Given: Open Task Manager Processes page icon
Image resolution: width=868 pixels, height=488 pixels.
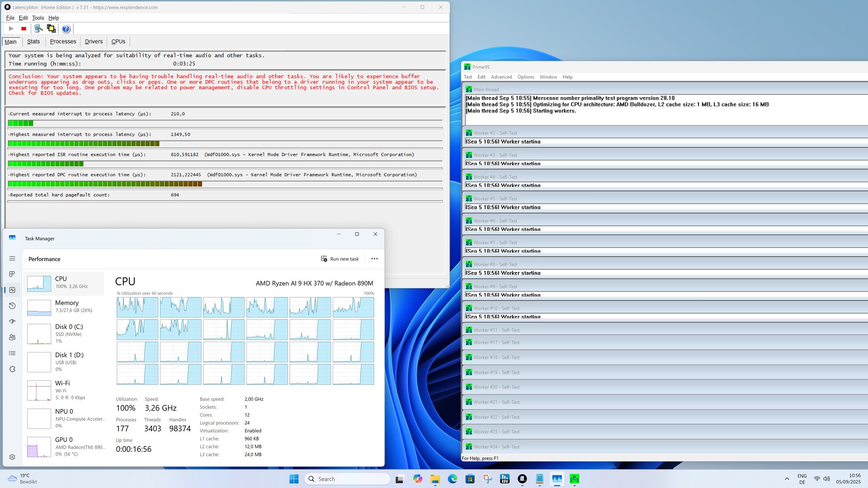Looking at the screenshot, I should [12, 274].
